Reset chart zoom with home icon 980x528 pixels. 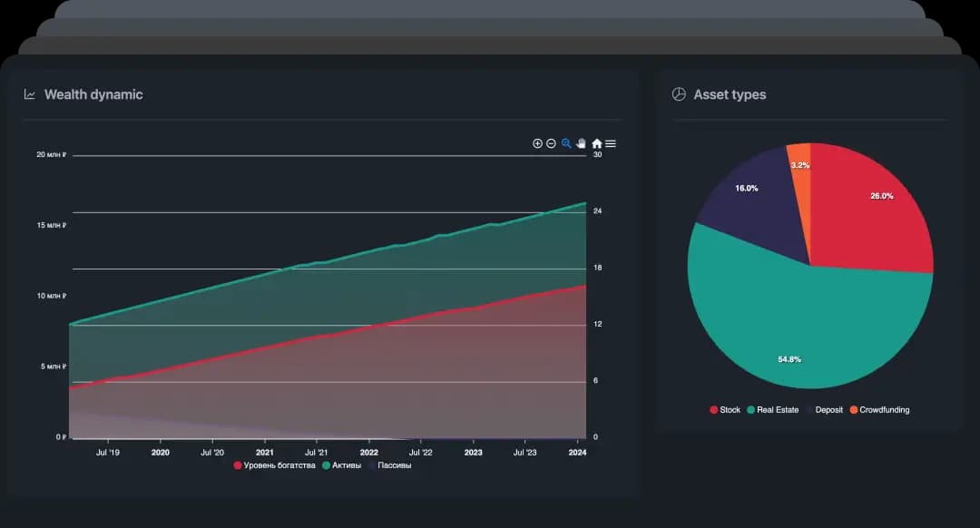tap(597, 143)
